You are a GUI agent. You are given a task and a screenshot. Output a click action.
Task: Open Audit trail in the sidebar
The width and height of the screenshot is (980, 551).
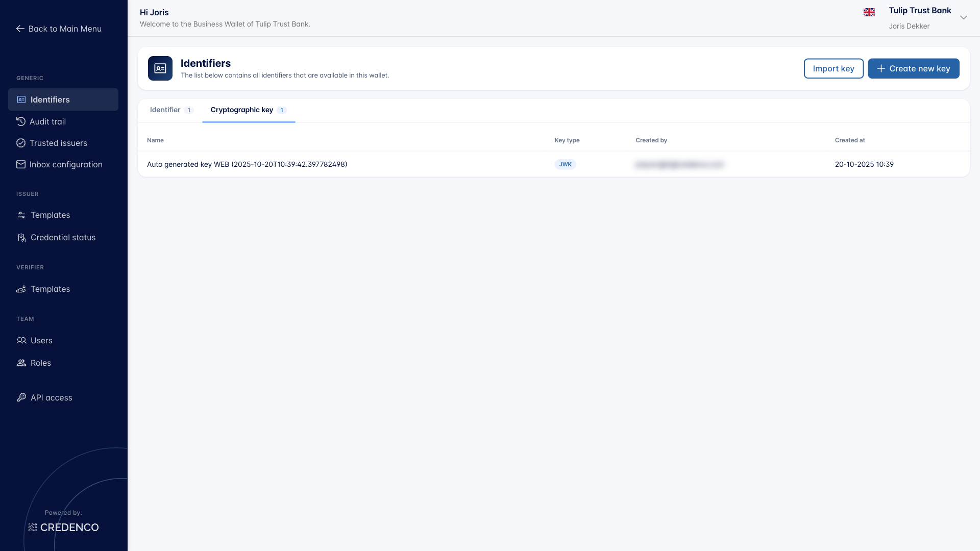[x=63, y=121]
